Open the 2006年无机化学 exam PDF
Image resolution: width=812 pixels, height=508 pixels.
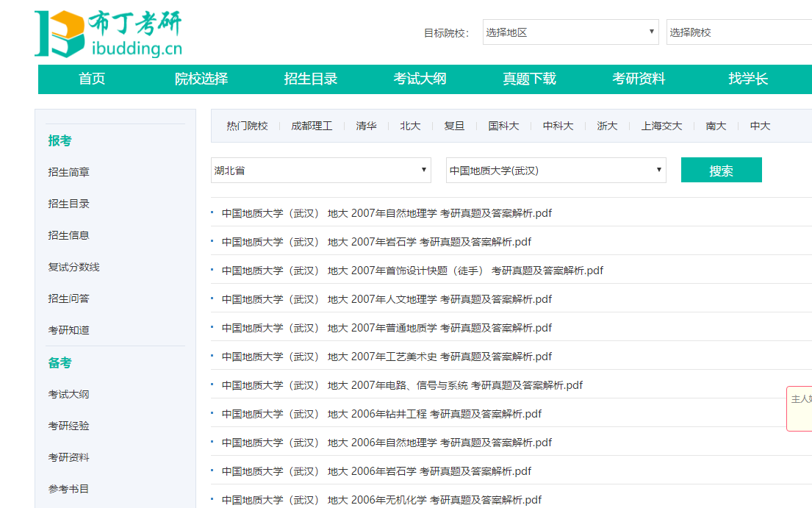(381, 500)
